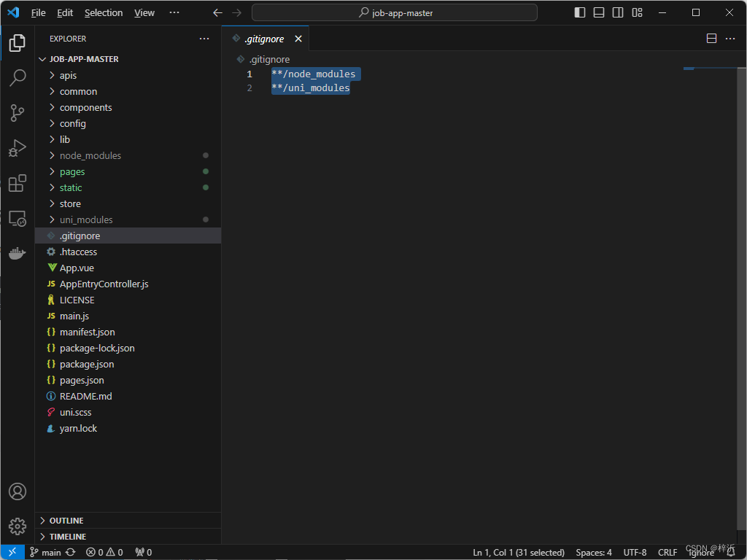Expand the TIMELINE section

click(x=67, y=537)
